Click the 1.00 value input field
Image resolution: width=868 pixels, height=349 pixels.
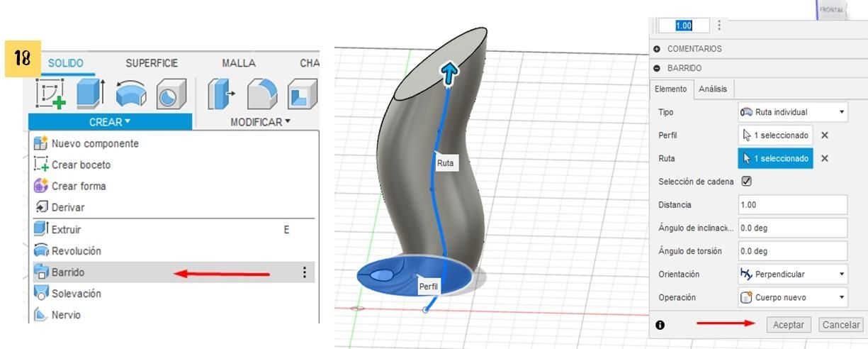click(x=683, y=26)
